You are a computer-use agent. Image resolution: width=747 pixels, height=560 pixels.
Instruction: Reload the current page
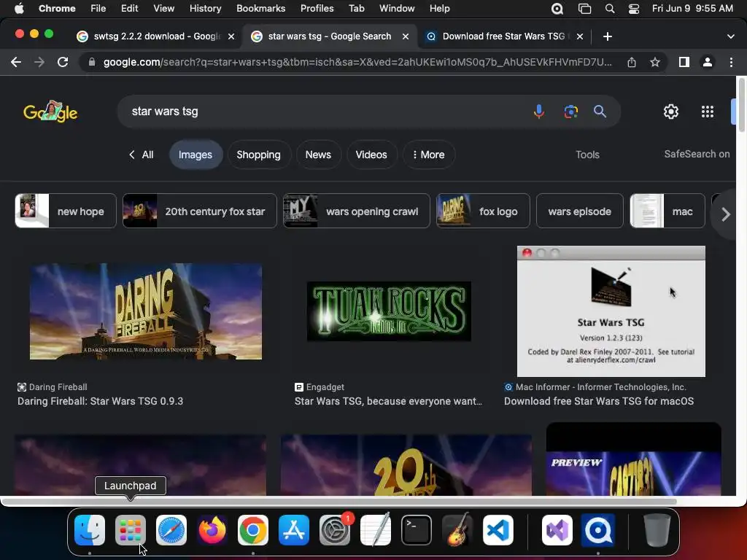[63, 62]
